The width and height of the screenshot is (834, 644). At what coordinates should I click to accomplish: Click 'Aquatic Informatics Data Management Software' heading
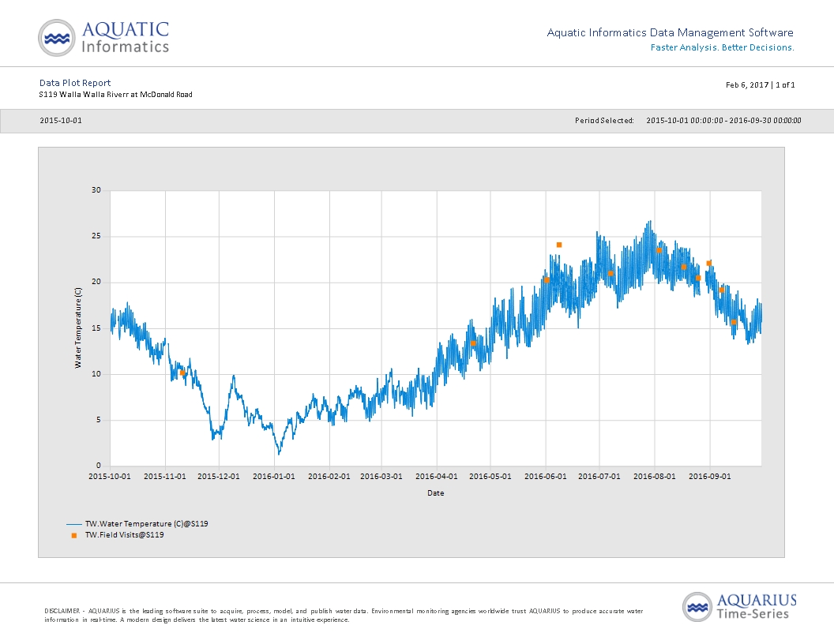pyautogui.click(x=671, y=32)
